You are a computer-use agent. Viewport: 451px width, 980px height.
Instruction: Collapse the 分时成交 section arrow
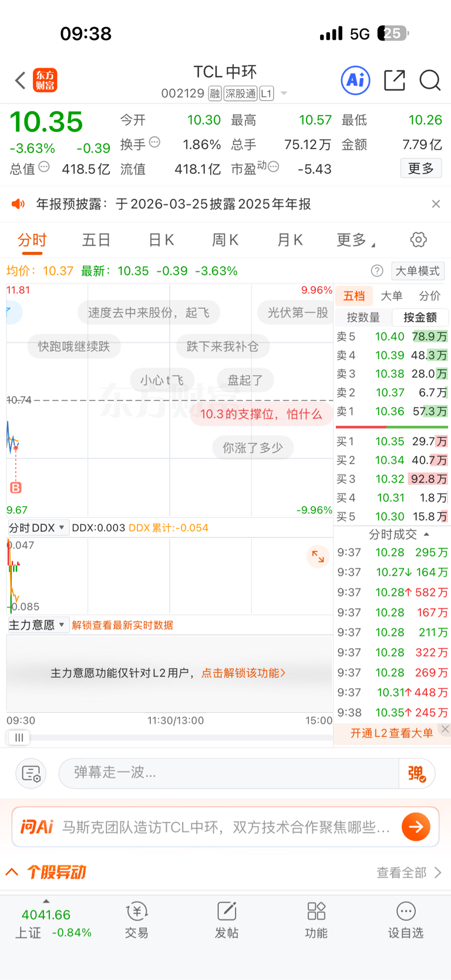coord(426,534)
